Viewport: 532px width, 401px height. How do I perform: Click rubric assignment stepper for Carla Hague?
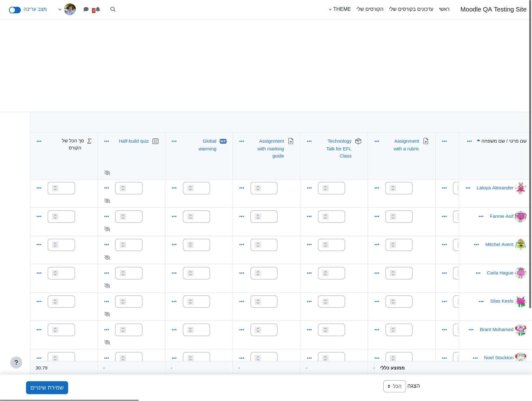click(x=393, y=273)
